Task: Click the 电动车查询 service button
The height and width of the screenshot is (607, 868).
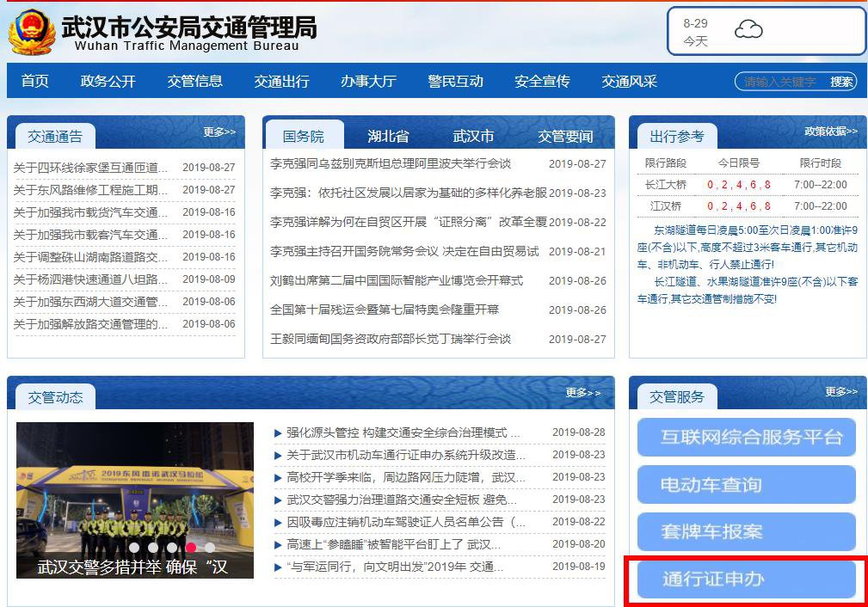Action: [x=746, y=485]
